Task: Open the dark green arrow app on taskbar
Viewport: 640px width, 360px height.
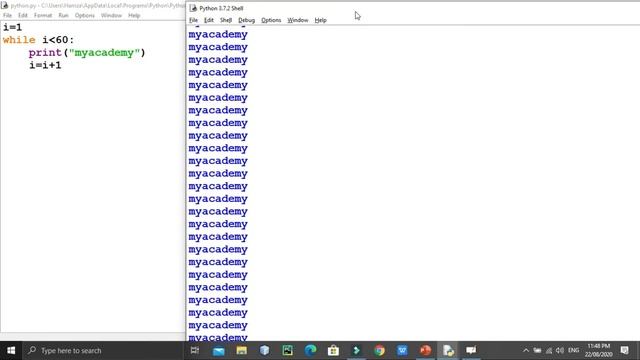Action: point(356,350)
